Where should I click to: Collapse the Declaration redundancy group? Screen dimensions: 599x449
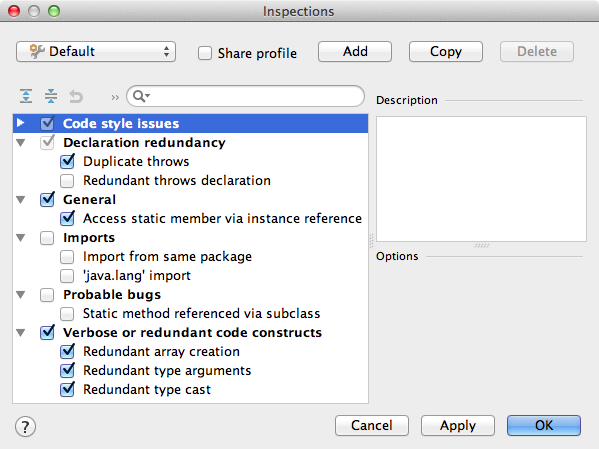click(21, 143)
